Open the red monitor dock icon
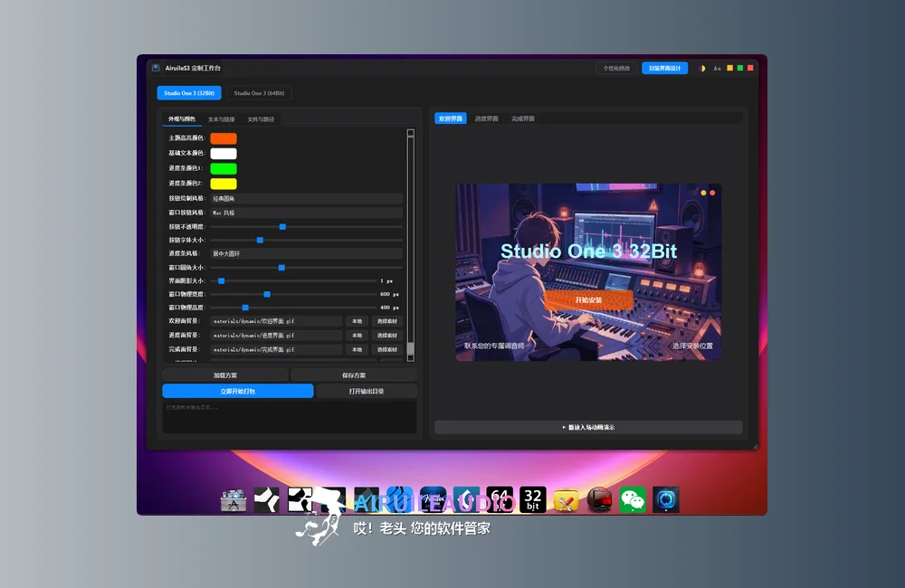The image size is (905, 588). (x=600, y=499)
